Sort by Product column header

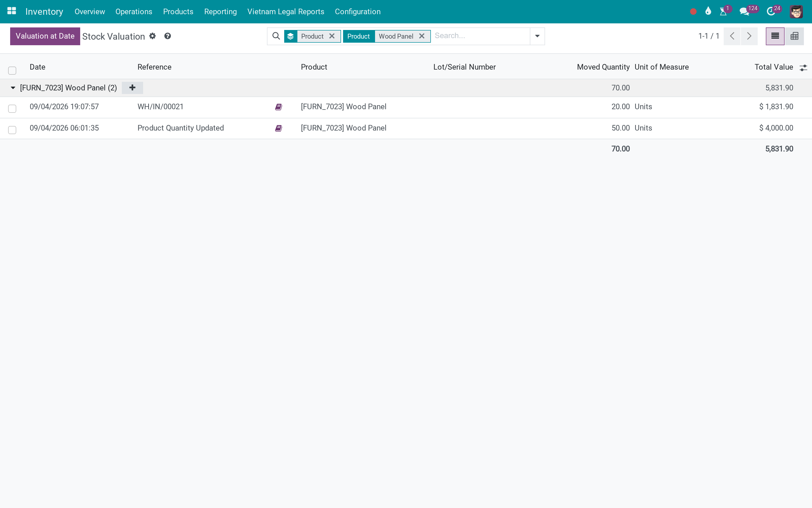[314, 67]
